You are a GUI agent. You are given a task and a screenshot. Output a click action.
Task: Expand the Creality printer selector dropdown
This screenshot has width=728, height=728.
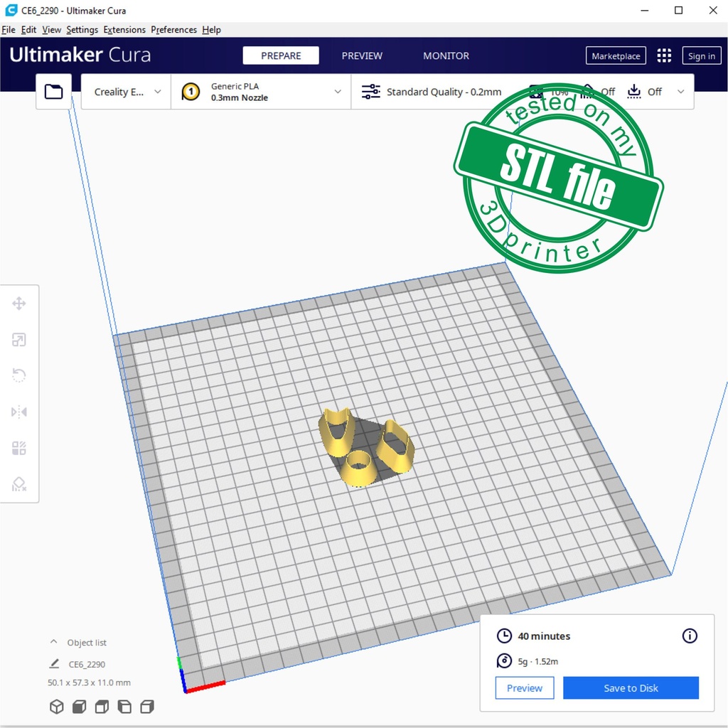(x=127, y=92)
